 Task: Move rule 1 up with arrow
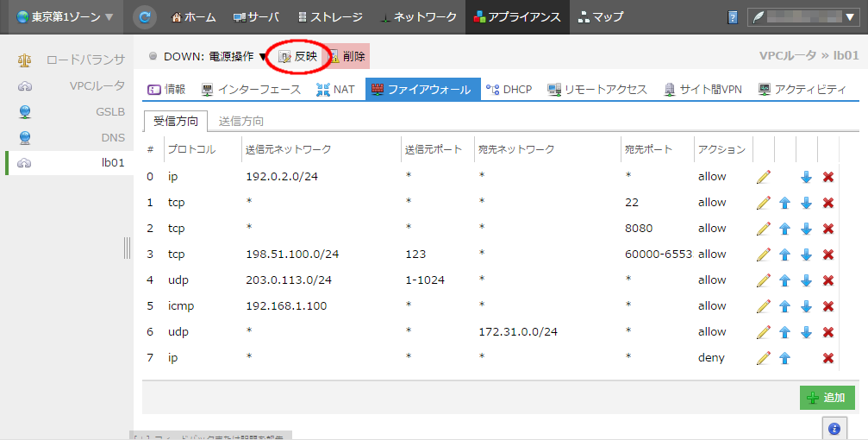pyautogui.click(x=784, y=203)
